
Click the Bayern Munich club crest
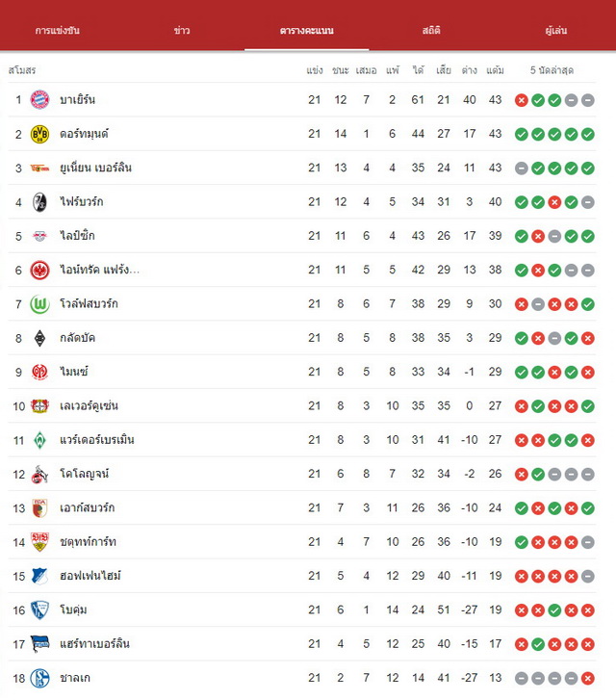(x=39, y=99)
